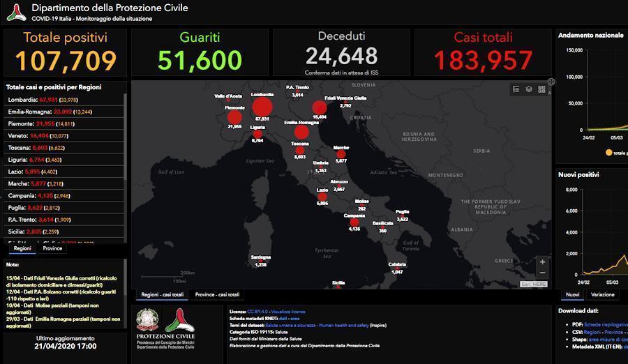
Task: Download the Regioni CSV data link
Action: pos(592,333)
